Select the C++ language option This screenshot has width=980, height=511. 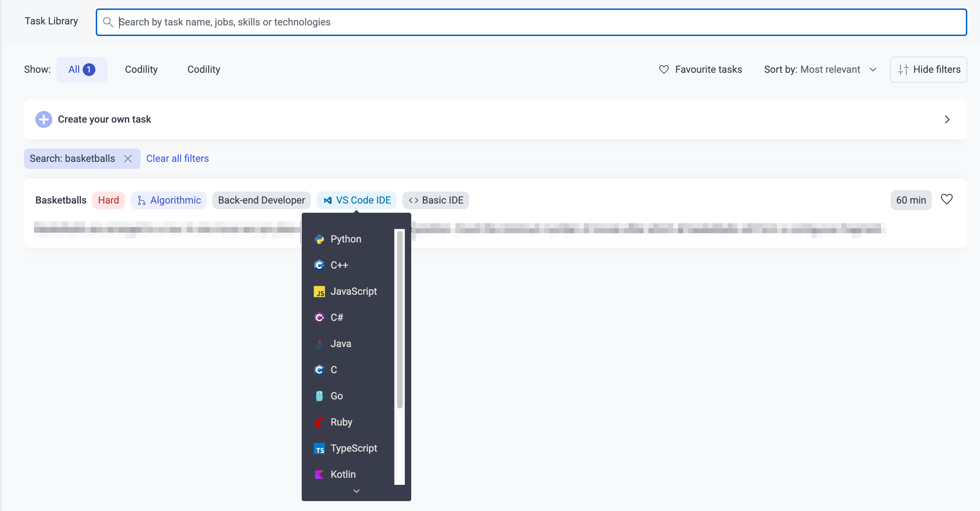click(x=338, y=265)
